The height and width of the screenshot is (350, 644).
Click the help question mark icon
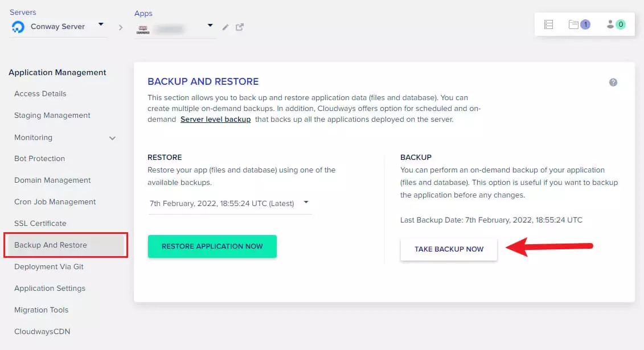tap(613, 83)
